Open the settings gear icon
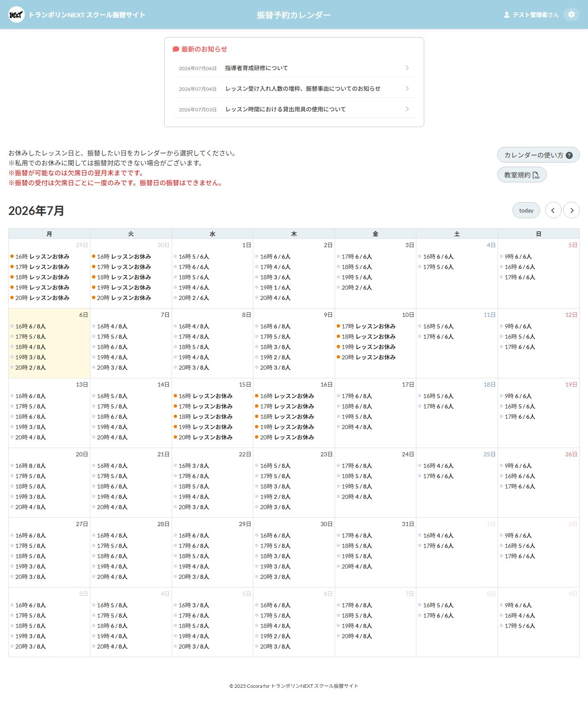This screenshot has height=722, width=588. [571, 15]
